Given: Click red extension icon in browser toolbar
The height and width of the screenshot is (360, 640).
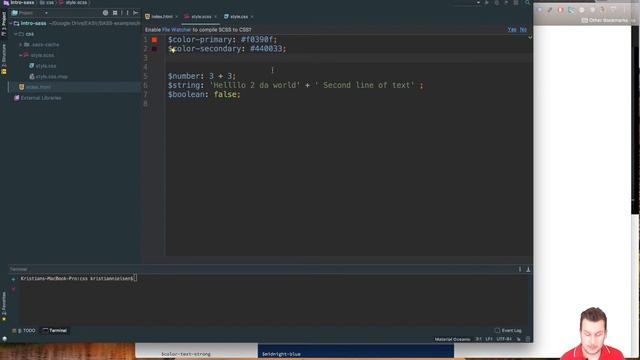Looking at the screenshot, I should [x=560, y=10].
